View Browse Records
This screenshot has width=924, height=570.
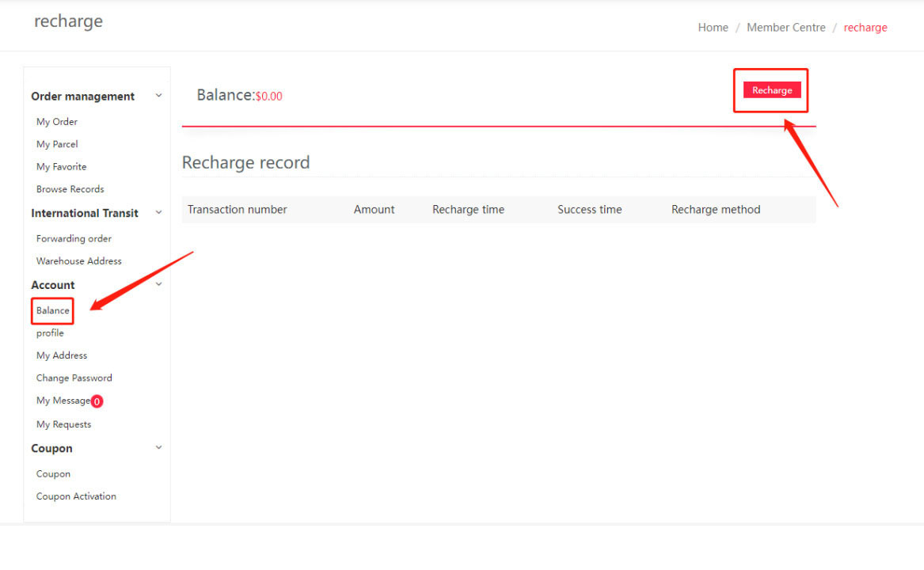tap(70, 189)
